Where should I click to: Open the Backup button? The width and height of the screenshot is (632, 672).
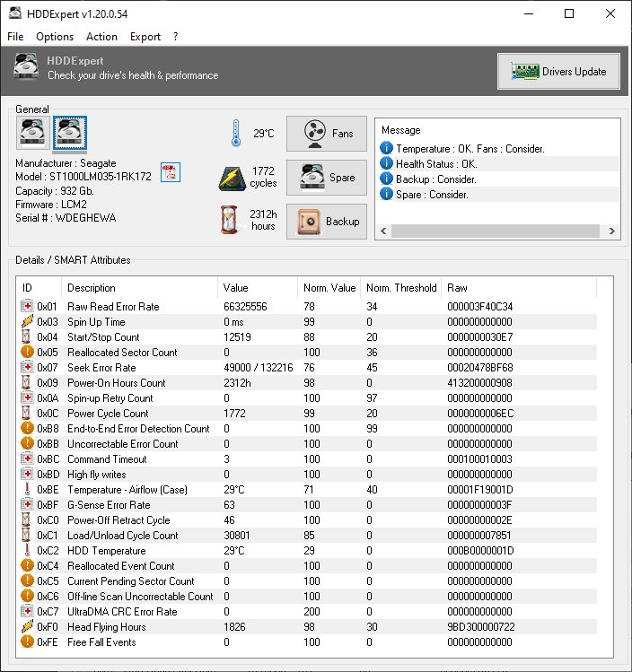point(327,222)
